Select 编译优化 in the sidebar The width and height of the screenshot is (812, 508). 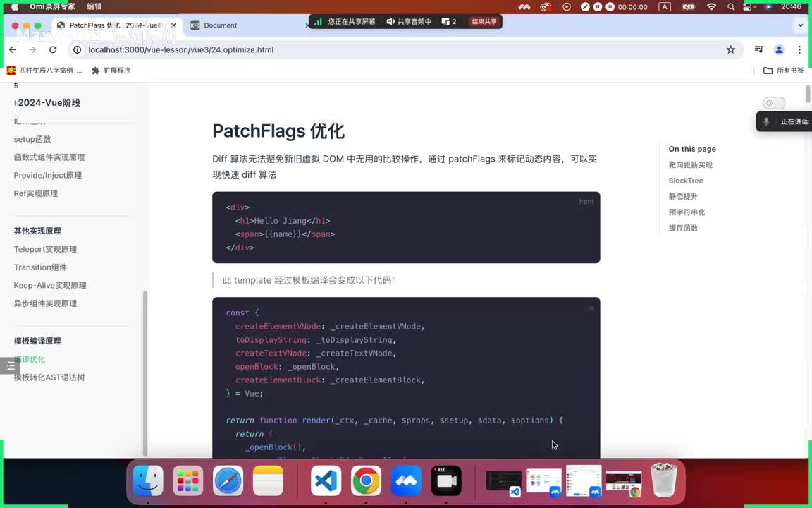click(30, 359)
